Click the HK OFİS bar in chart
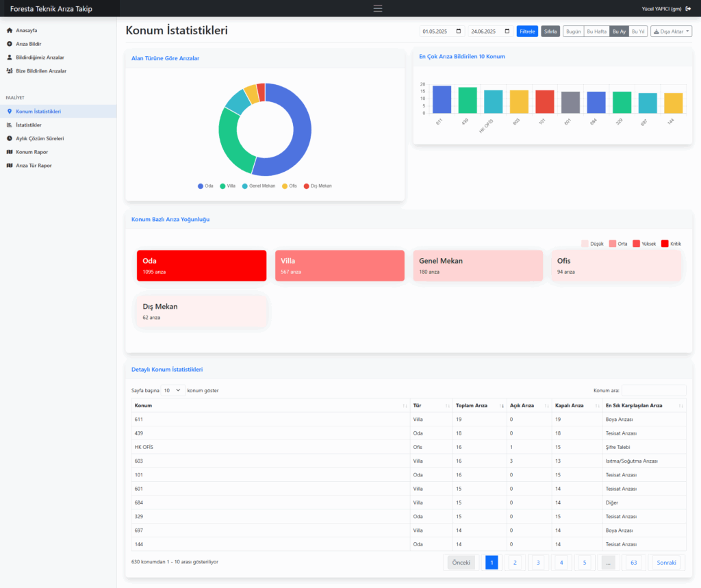Viewport: 701px width, 588px height. tap(493, 101)
